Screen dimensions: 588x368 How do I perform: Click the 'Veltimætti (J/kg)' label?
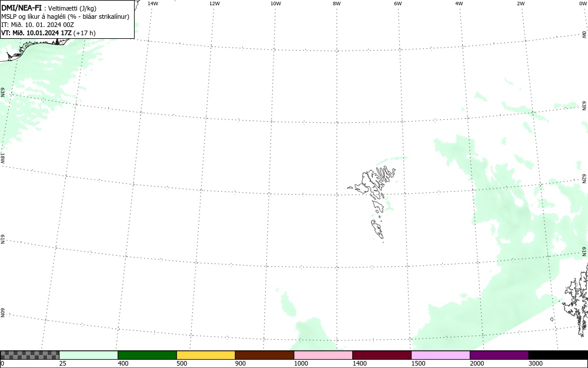point(72,8)
